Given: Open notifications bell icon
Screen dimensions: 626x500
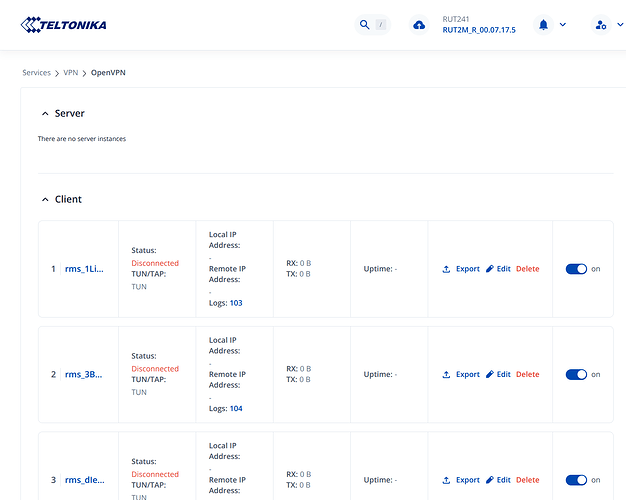Looking at the screenshot, I should tap(543, 25).
